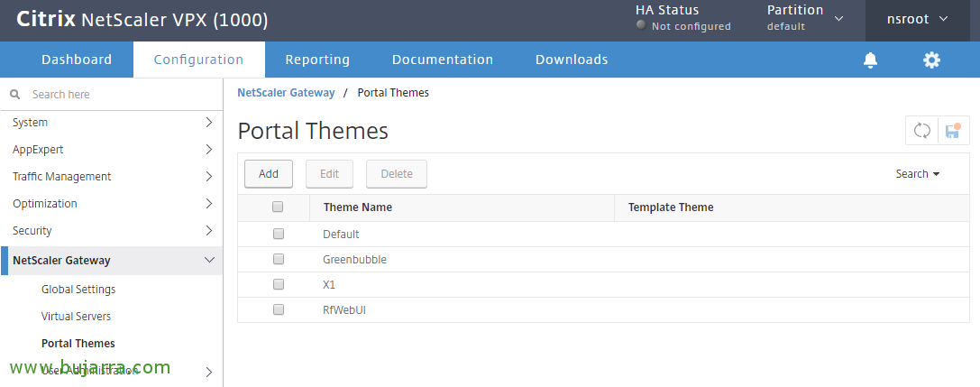Toggle the select-all checkbox in header
Screen dimensions: 980x387
[278, 207]
